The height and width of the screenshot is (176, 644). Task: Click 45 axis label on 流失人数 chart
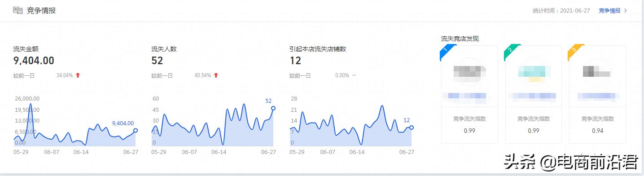(156, 110)
